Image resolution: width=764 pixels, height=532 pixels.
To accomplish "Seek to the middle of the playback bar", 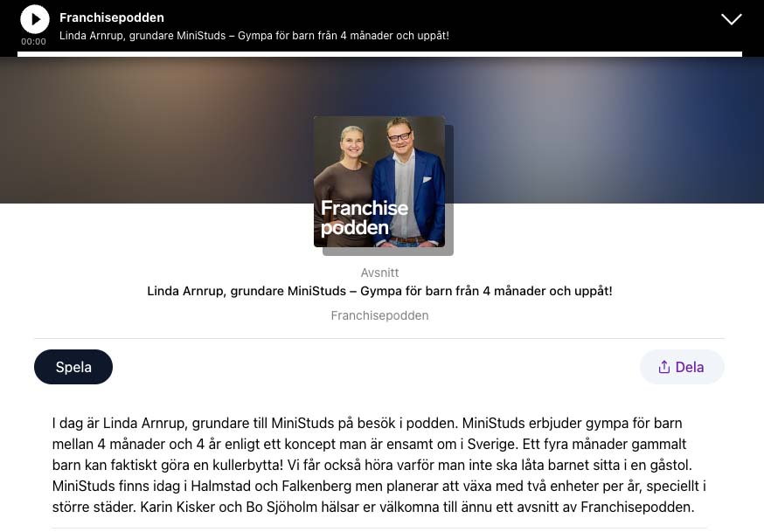I will (x=379, y=54).
